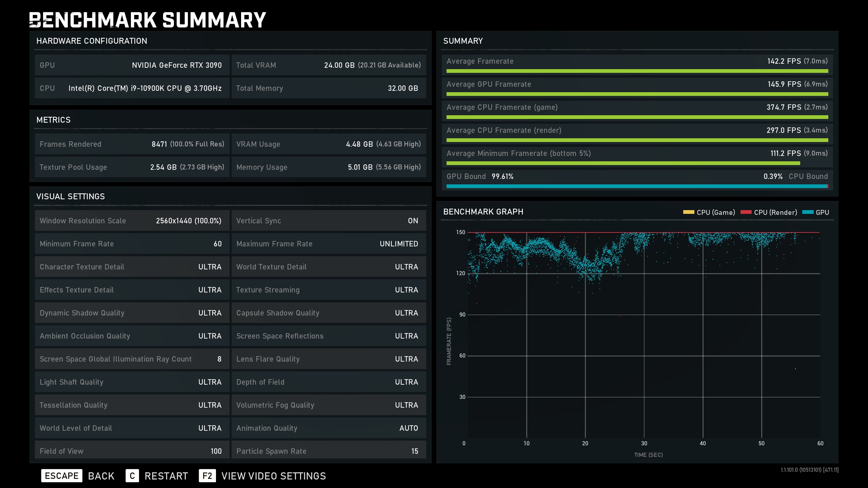Click the GPU Bound percentage bar
This screenshot has width=868, height=488.
[637, 186]
